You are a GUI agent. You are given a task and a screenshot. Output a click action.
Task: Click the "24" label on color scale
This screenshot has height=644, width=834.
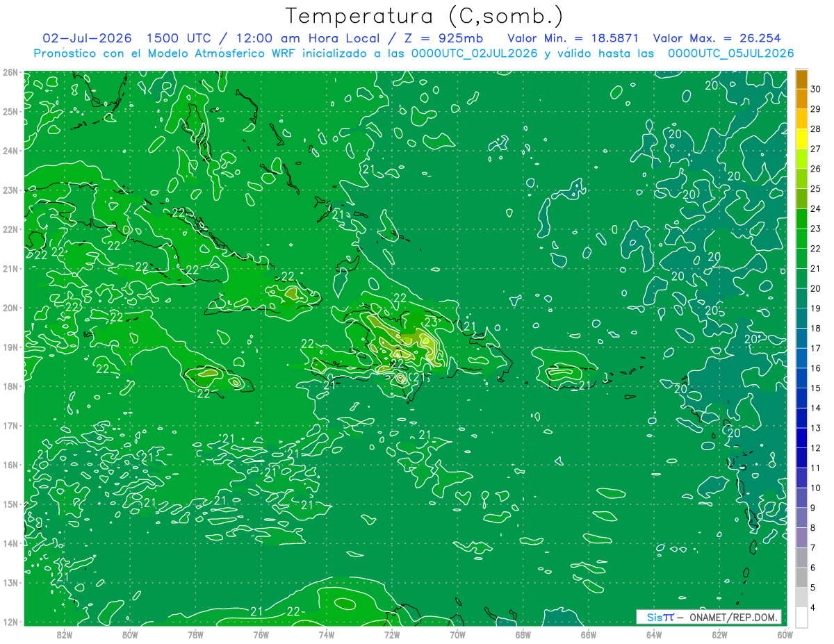click(x=815, y=208)
